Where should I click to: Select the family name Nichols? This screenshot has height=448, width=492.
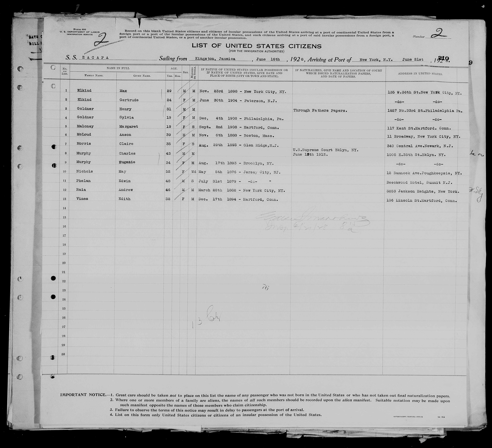point(85,171)
